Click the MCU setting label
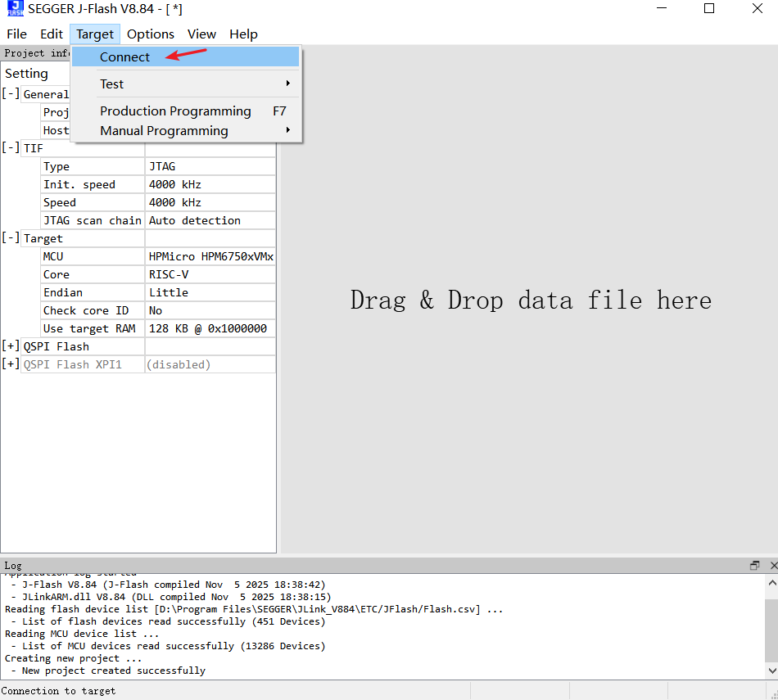 [93, 256]
